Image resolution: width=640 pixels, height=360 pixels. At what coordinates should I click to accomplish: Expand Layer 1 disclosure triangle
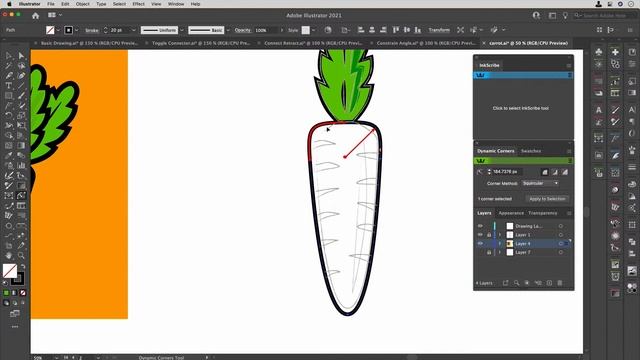pos(500,235)
